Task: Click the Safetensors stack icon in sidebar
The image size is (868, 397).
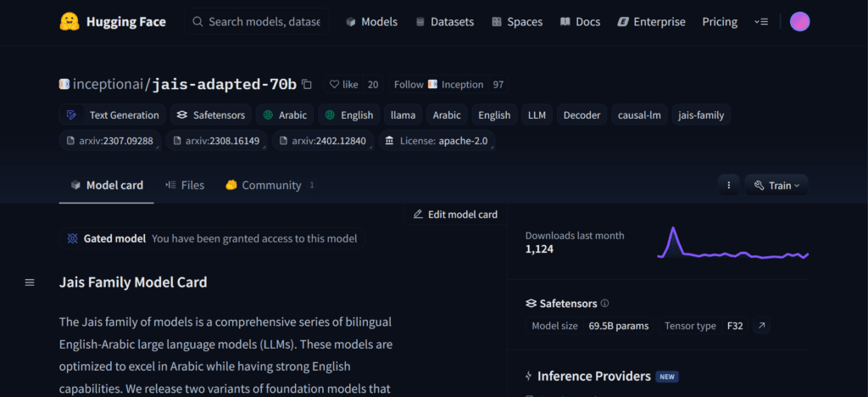Action: coord(531,304)
